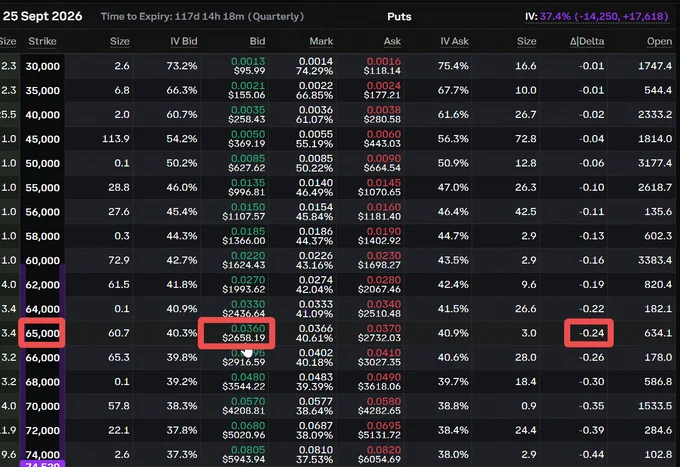
Task: Click the 113.9 bid size value
Action: point(116,139)
